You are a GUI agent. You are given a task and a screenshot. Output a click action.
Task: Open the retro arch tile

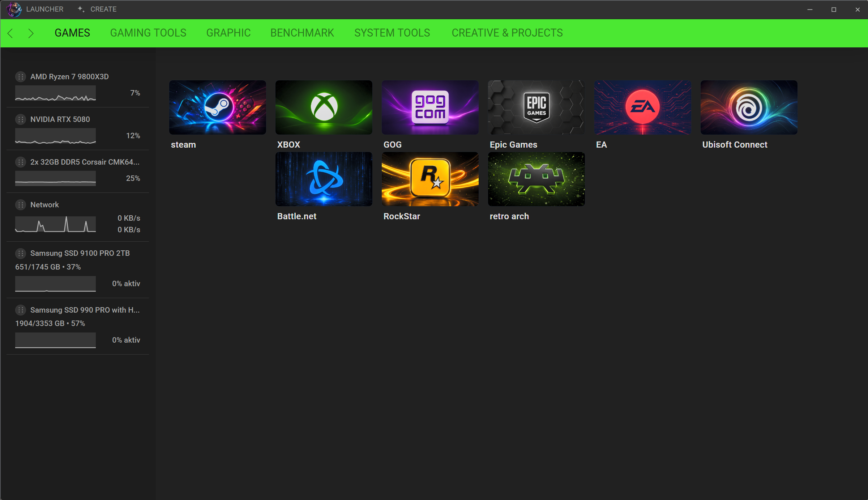tap(536, 179)
